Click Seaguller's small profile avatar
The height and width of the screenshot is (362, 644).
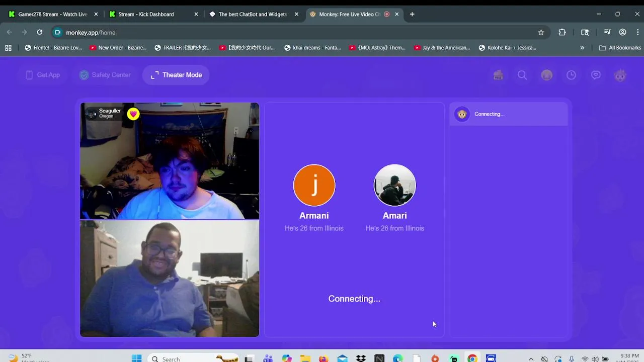[x=91, y=114]
